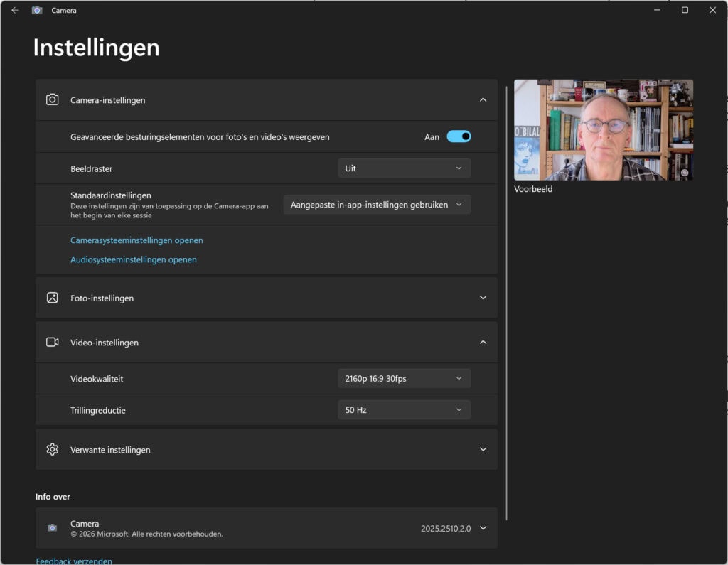Screen dimensions: 728x565
Task: Click the video camera icon beside Video-instellingen
Action: (53, 342)
